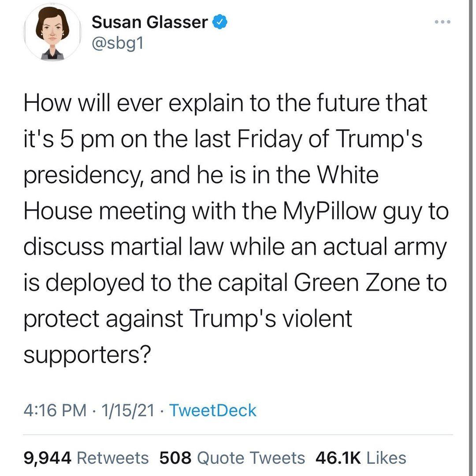This screenshot has height=476, width=476.
Task: Click the Susan Glasser display name
Action: click(x=149, y=22)
